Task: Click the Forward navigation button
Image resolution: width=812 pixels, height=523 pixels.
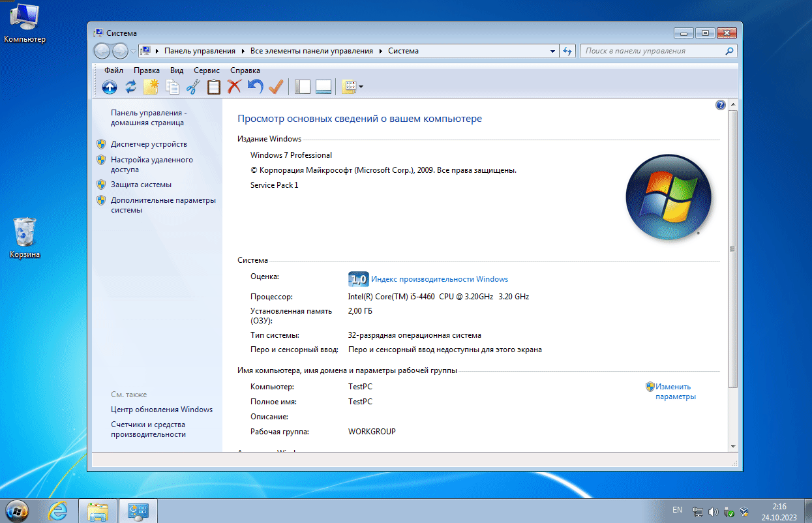Action: point(120,51)
